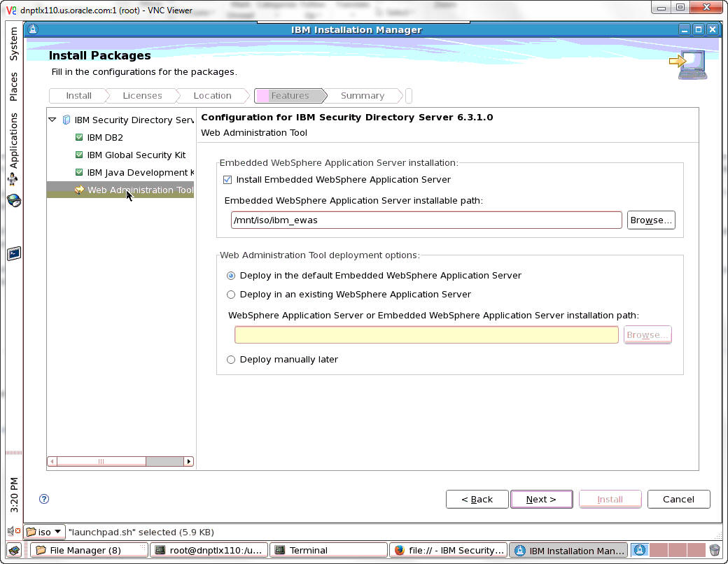This screenshot has height=564, width=728.
Task: Click the green check icon beside IBM DB2
Action: click(x=79, y=137)
